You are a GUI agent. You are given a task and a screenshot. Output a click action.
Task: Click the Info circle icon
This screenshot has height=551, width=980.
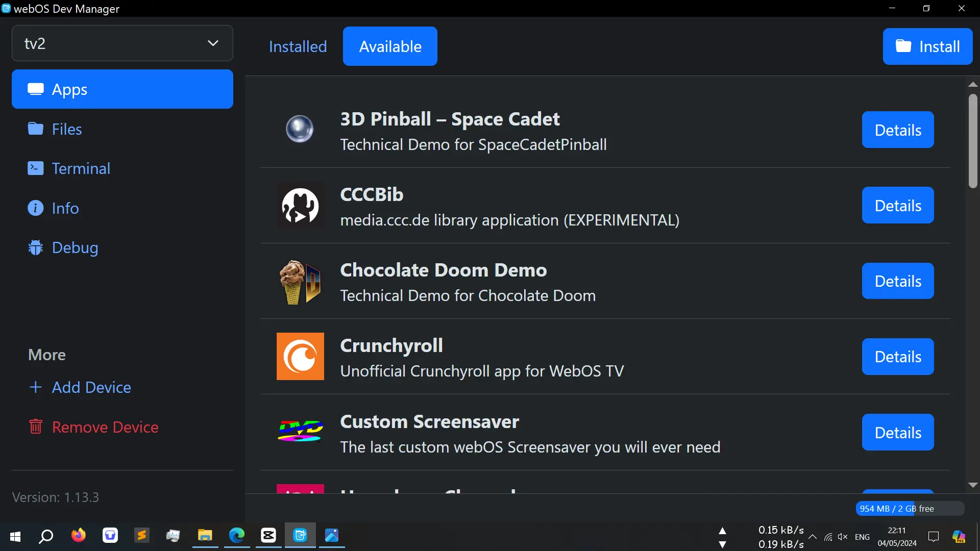pyautogui.click(x=35, y=208)
